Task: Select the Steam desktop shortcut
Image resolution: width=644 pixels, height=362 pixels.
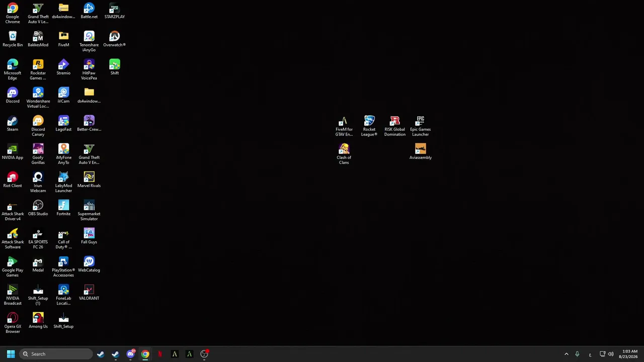Action: click(x=13, y=124)
